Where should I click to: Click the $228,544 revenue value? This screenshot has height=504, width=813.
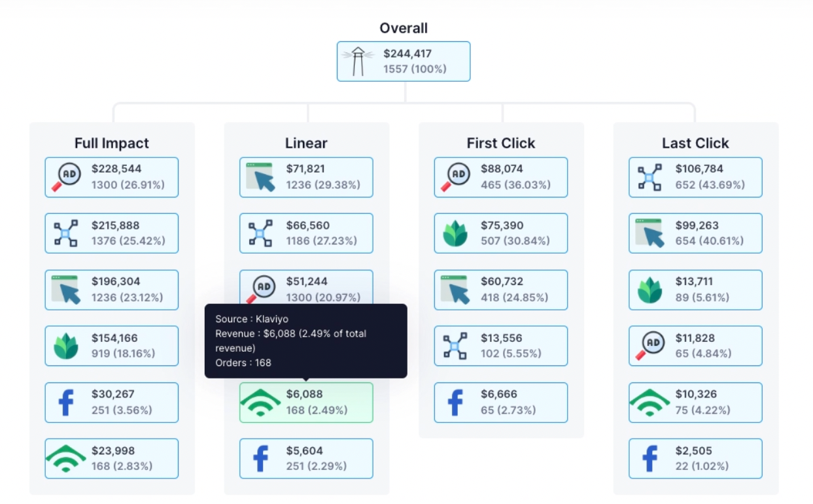click(116, 169)
